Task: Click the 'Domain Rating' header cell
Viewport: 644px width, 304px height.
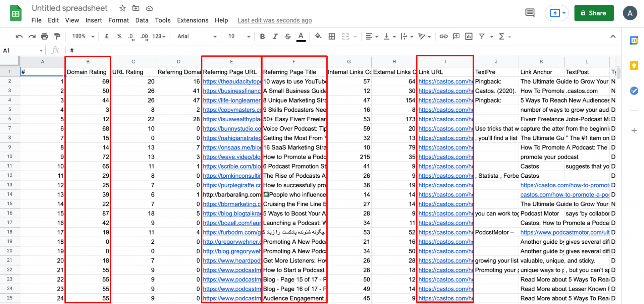Action: coord(88,72)
